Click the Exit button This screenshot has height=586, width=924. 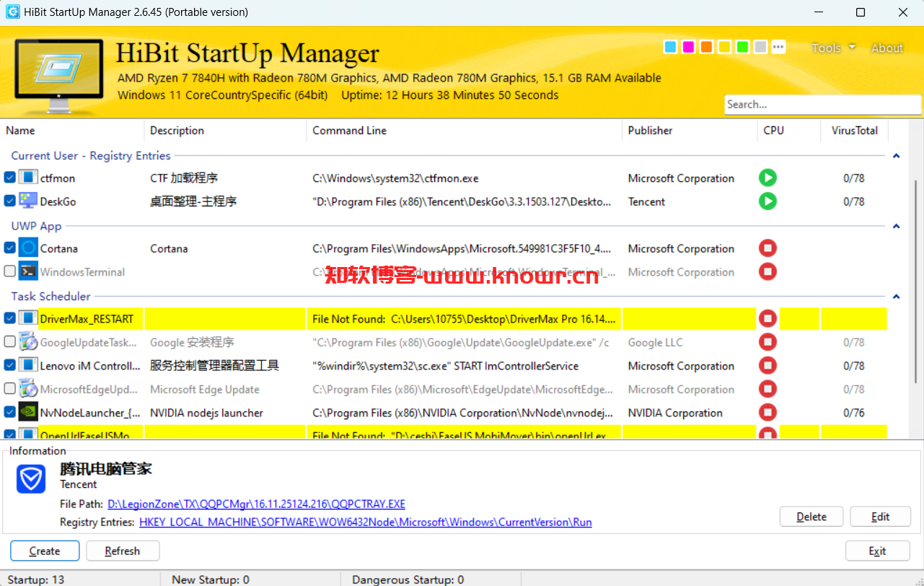click(x=877, y=551)
